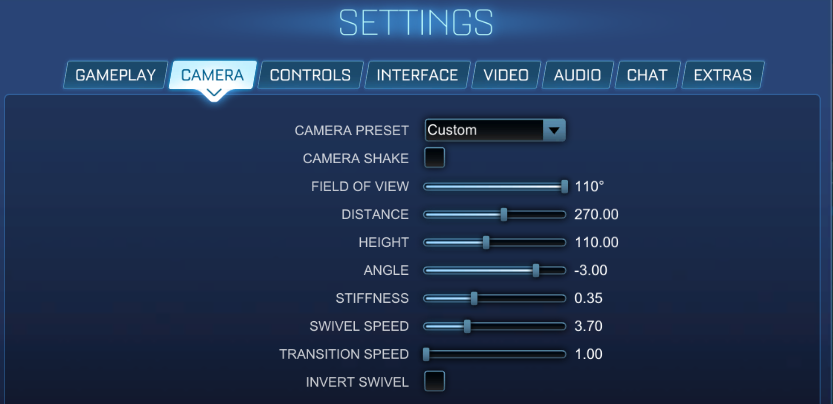Toggle the Invert Swivel checkbox

(x=435, y=381)
